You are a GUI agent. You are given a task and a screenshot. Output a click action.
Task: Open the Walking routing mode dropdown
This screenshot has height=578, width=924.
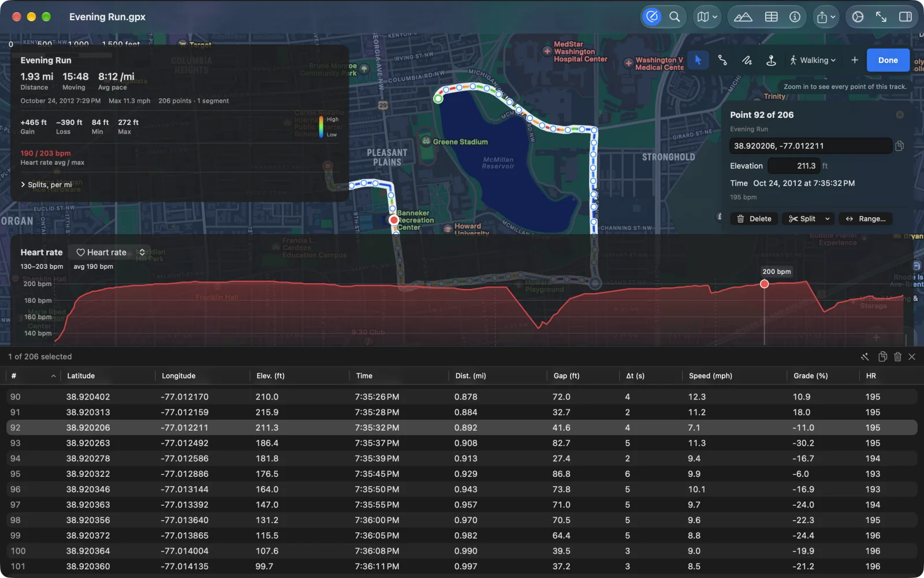click(x=813, y=60)
